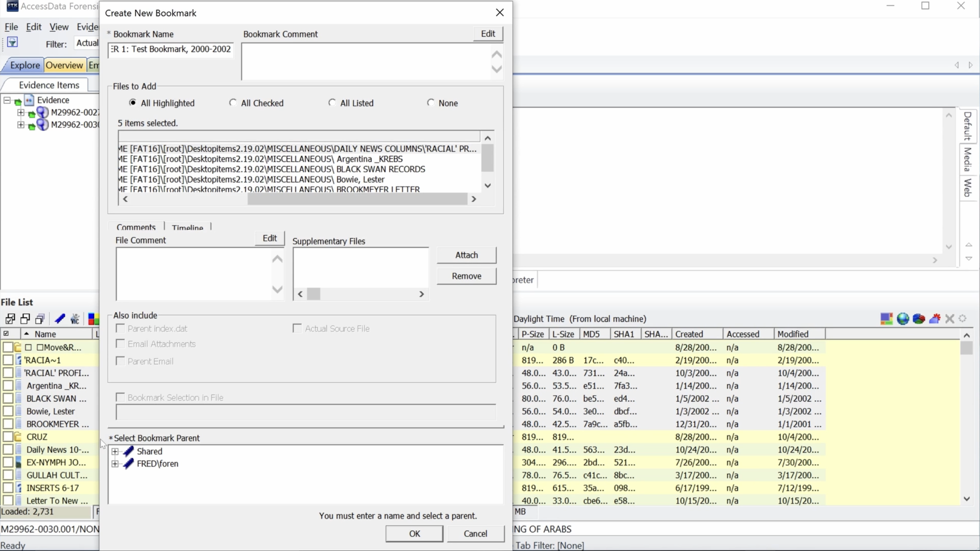Click the Attach supplementary files icon
980x551 pixels.
tap(467, 255)
